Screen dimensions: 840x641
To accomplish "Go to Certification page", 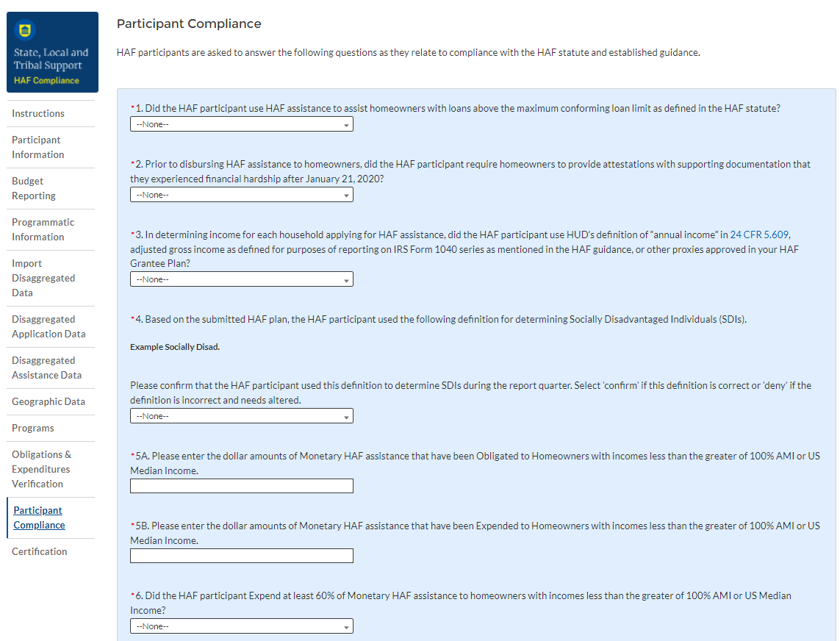I will click(40, 551).
